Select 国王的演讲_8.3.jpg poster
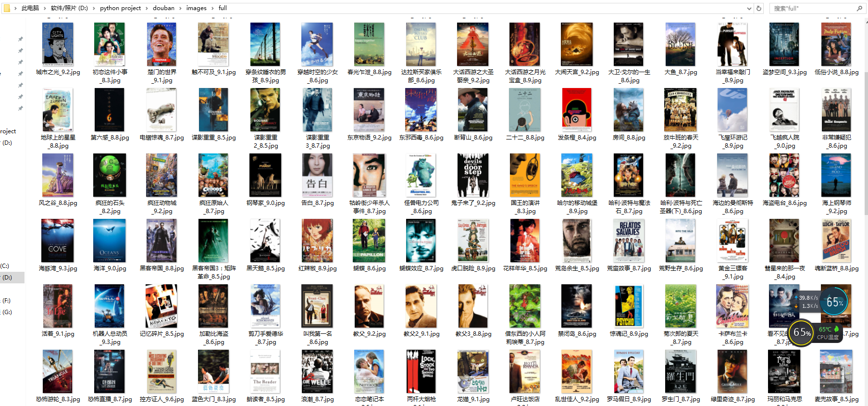The image size is (868, 406). click(x=525, y=175)
